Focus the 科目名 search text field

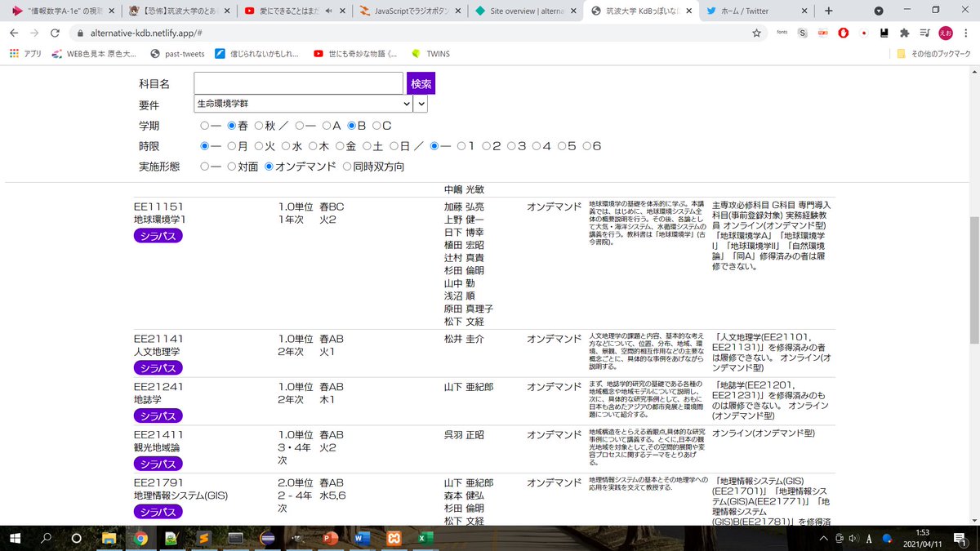pyautogui.click(x=298, y=84)
